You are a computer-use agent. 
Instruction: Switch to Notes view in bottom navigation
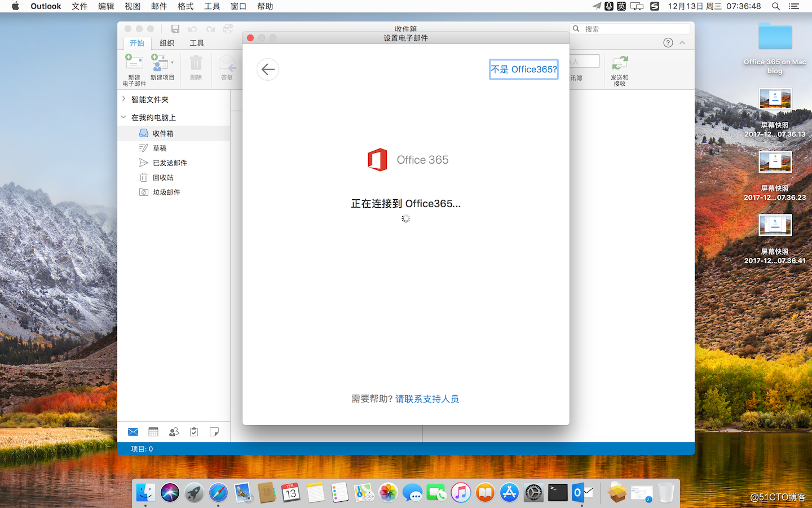pyautogui.click(x=214, y=432)
